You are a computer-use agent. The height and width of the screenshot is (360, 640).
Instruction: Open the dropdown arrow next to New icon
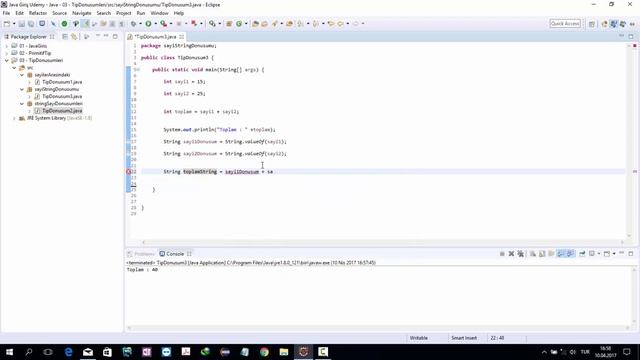pyautogui.click(x=14, y=24)
